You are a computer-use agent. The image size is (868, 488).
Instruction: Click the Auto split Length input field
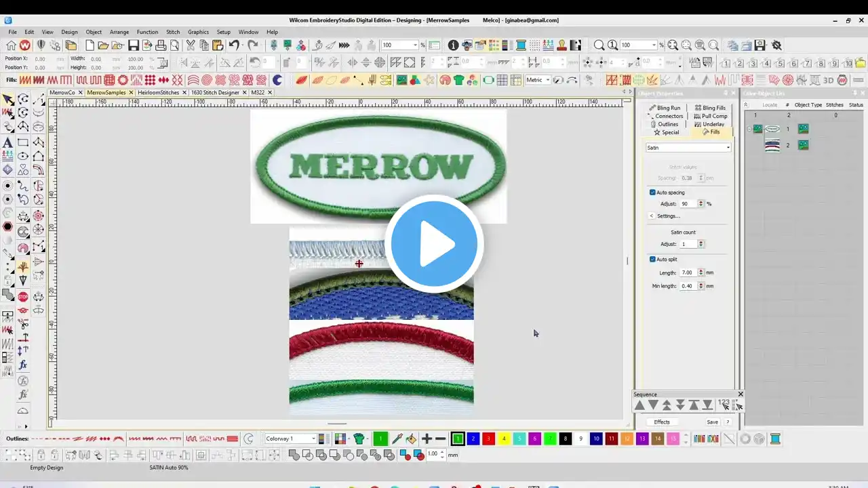(689, 272)
